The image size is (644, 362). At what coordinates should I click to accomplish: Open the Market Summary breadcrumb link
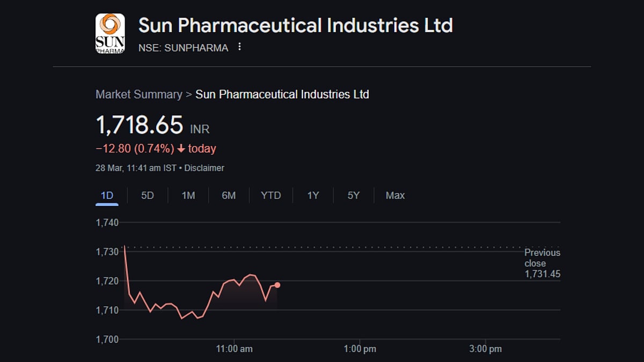point(139,94)
